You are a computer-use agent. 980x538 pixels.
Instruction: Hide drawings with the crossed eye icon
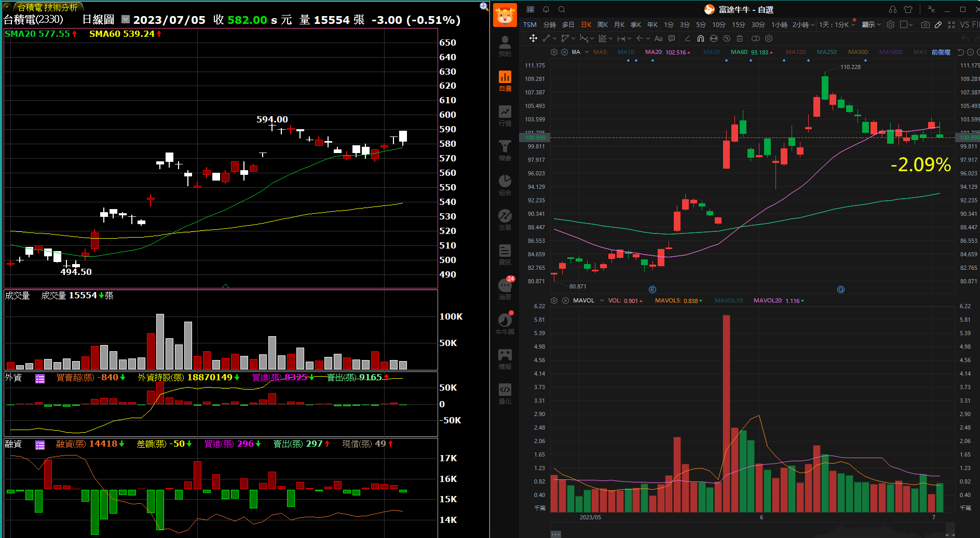pos(727,38)
